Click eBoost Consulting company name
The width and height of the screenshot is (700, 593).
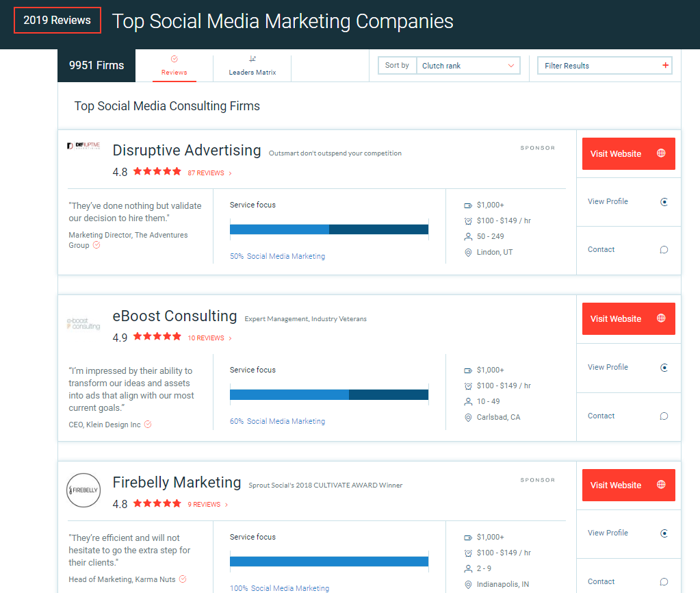tap(174, 316)
